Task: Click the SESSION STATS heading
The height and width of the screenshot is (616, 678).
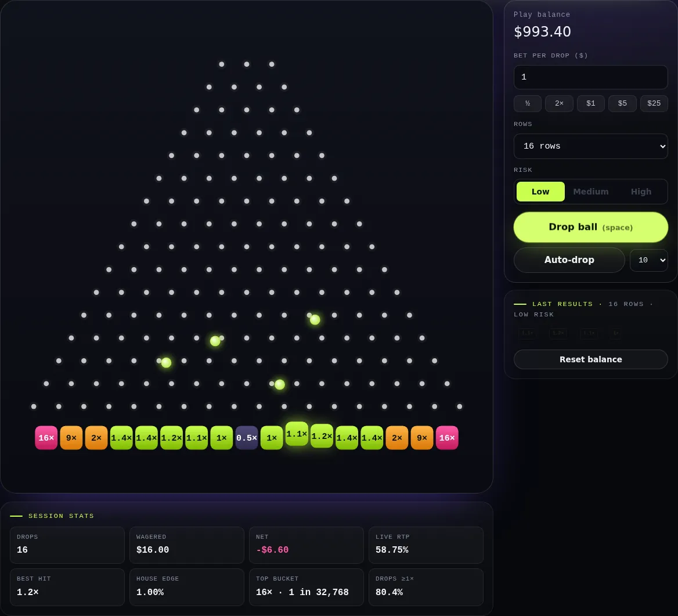Action: [x=61, y=516]
